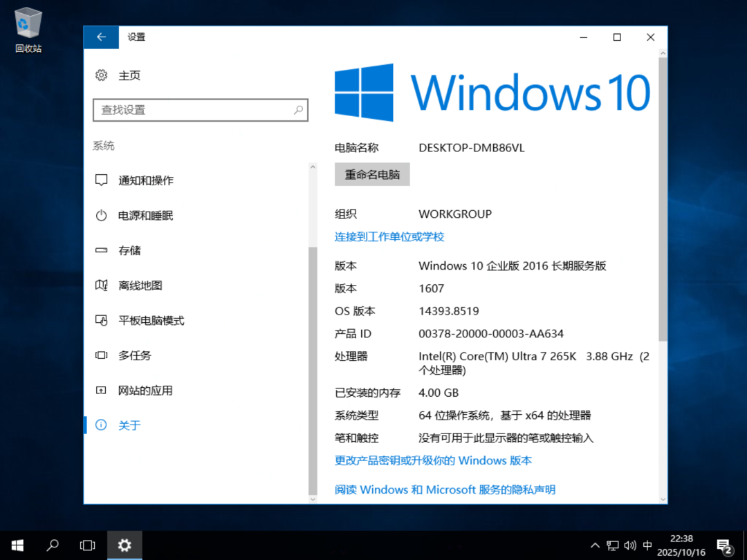The width and height of the screenshot is (747, 560).
Task: Minimize the 设置 window
Action: (x=584, y=37)
